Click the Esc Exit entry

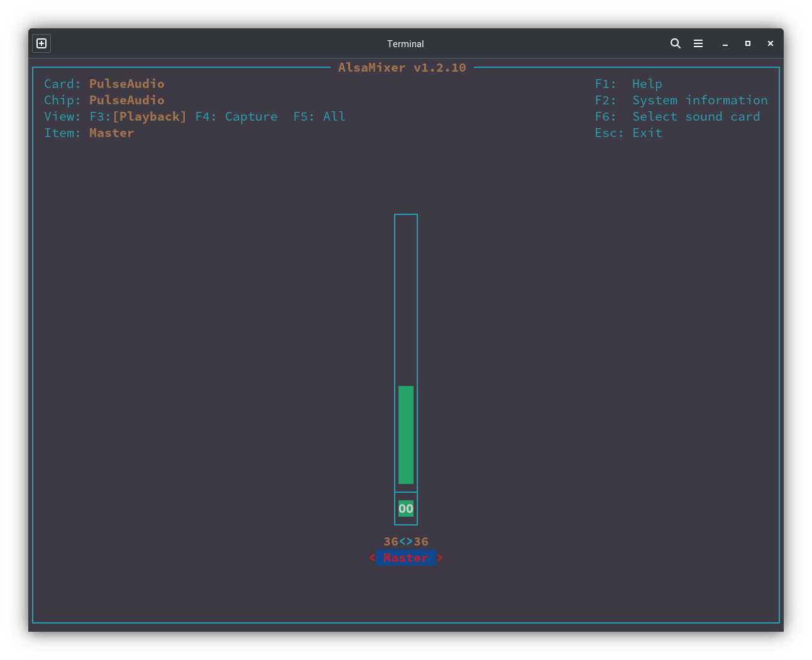tap(628, 133)
